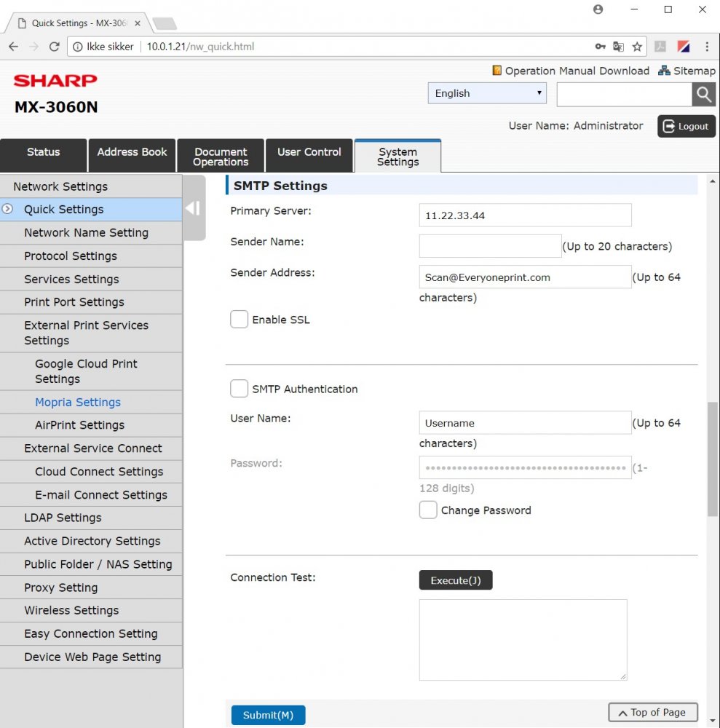Enable the SSL checkbox

tap(240, 320)
